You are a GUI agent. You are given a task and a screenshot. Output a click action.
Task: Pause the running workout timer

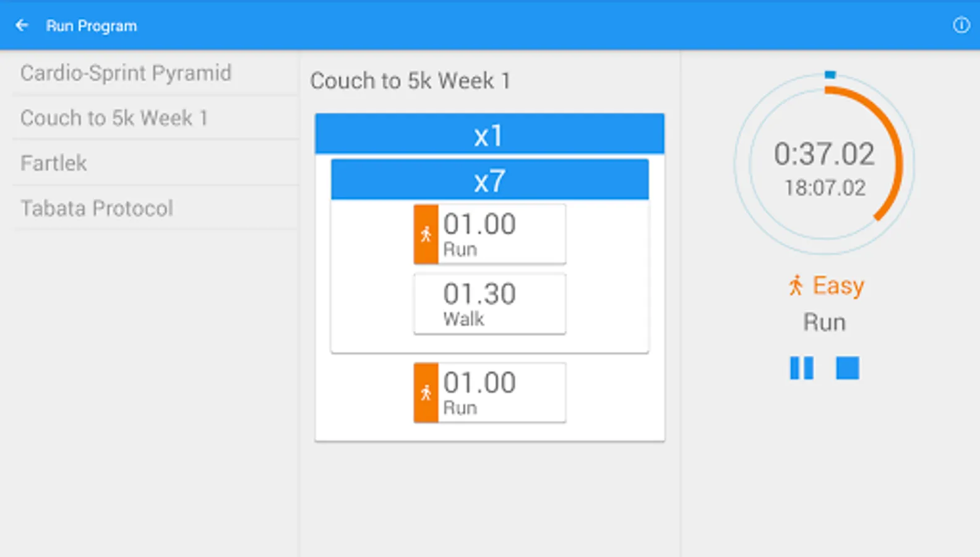pos(801,368)
